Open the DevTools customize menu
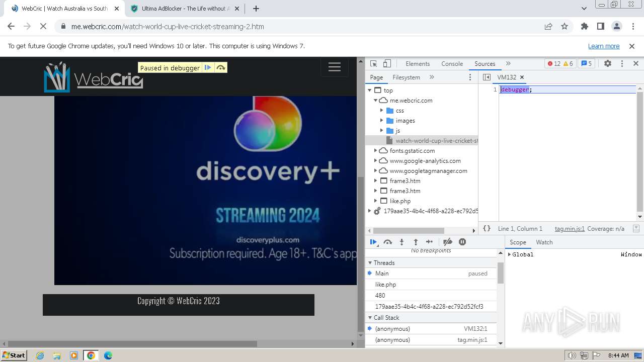The width and height of the screenshot is (644, 362). (622, 64)
